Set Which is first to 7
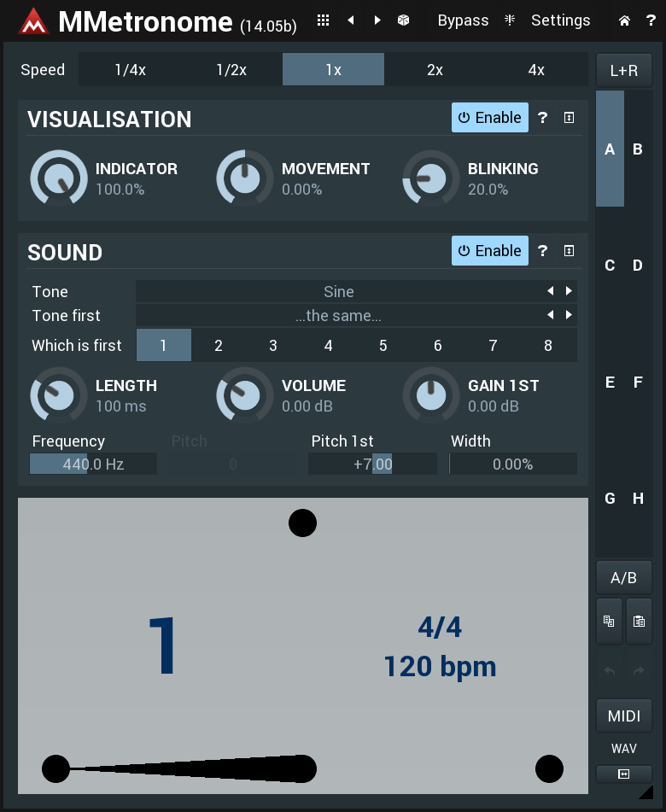 click(x=493, y=345)
